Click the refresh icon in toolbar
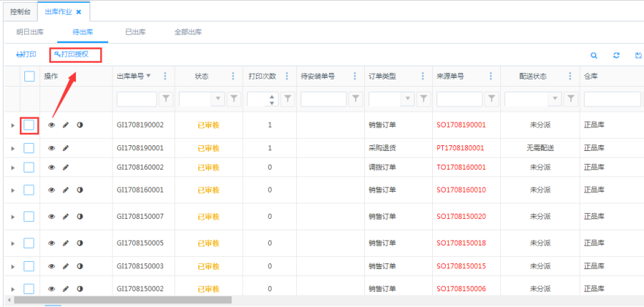This screenshot has width=644, height=307. pyautogui.click(x=616, y=55)
